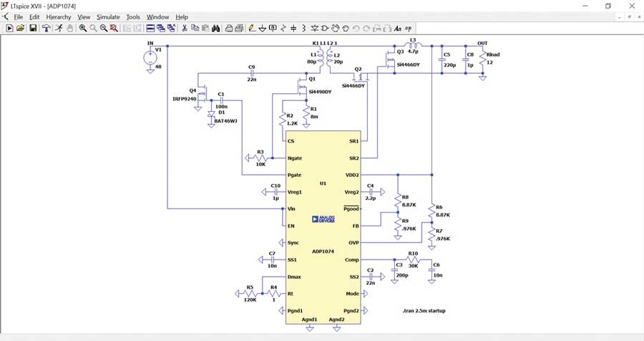644x341 pixels.
Task: Save the schematic with the floppy disk icon
Action: (33, 28)
